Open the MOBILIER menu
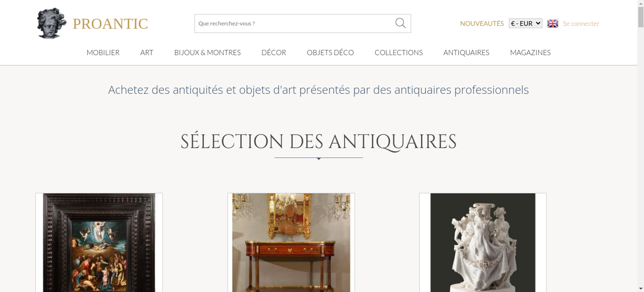The width and height of the screenshot is (644, 292). coord(103,52)
